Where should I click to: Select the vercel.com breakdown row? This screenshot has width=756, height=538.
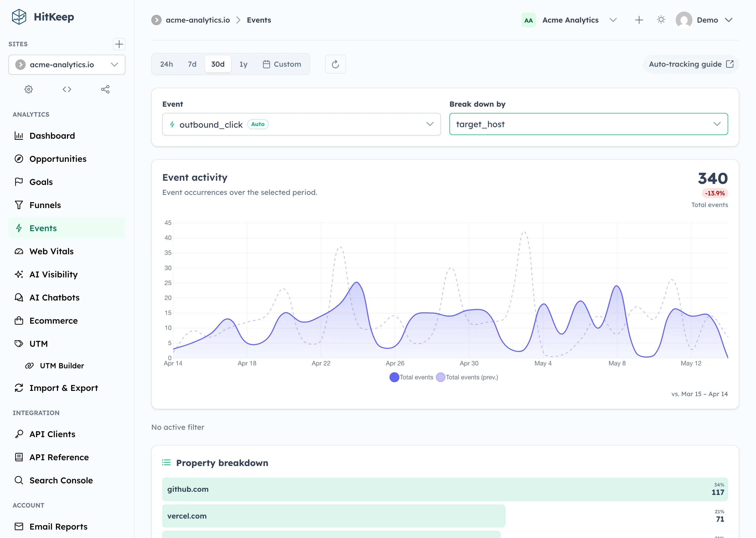(445, 516)
